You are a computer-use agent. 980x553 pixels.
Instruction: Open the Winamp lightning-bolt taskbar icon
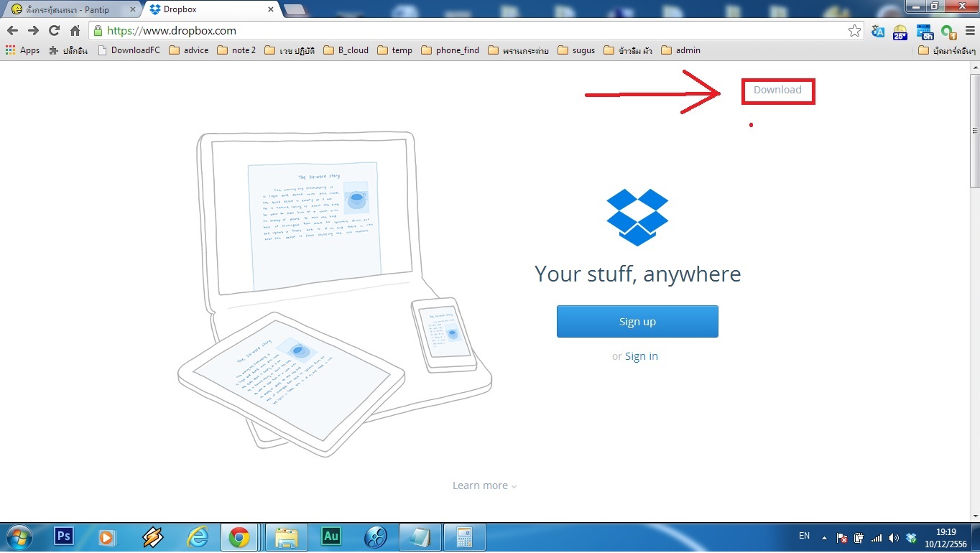point(152,536)
